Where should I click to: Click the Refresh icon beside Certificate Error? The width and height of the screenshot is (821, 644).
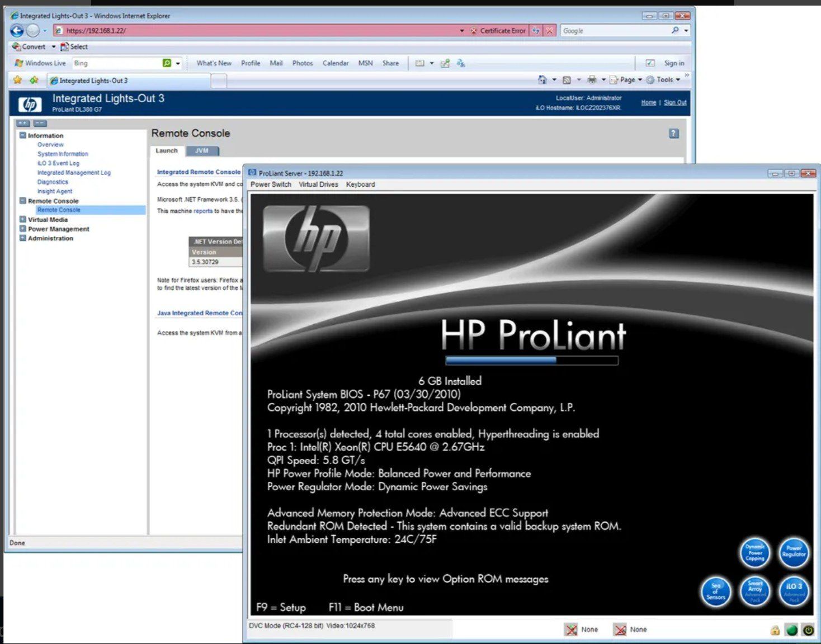(x=536, y=31)
